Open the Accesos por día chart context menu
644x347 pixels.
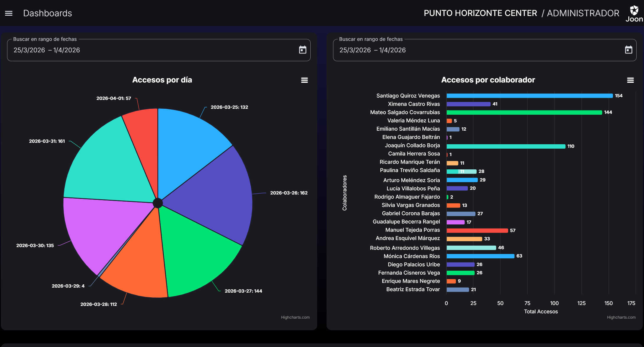point(304,80)
